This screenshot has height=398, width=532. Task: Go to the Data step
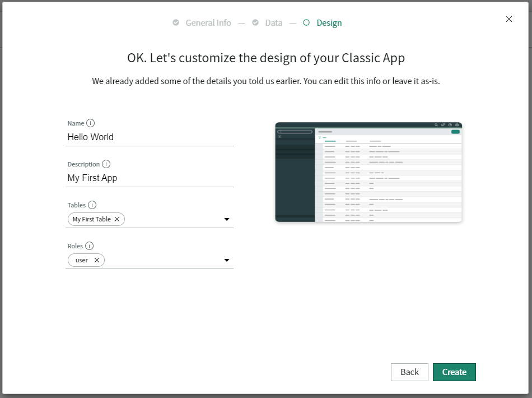tap(274, 23)
